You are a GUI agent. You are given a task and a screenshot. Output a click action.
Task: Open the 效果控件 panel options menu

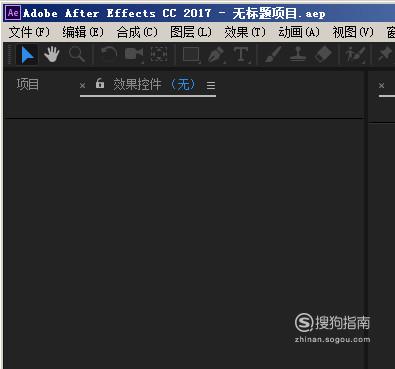pyautogui.click(x=210, y=86)
